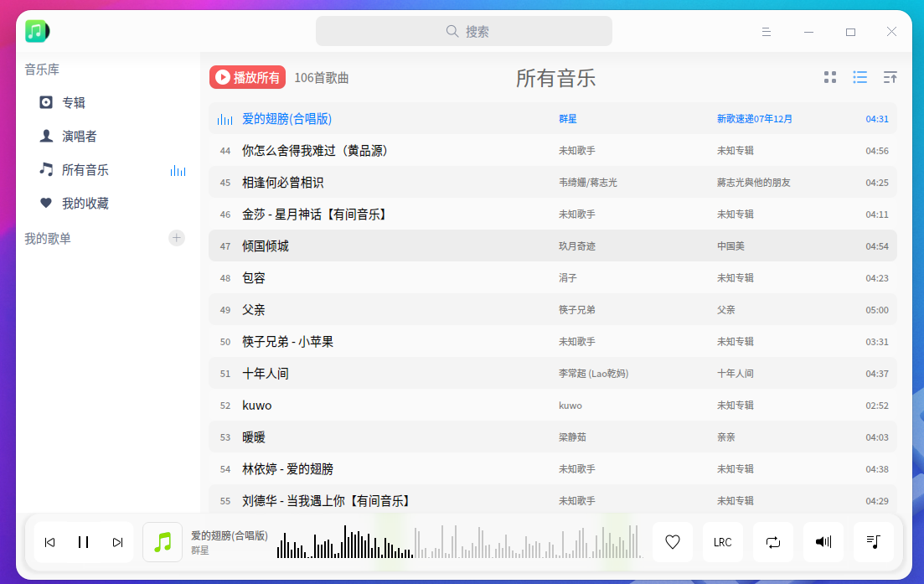Add a new playlist with plus icon
This screenshot has height=584, width=924.
click(177, 238)
